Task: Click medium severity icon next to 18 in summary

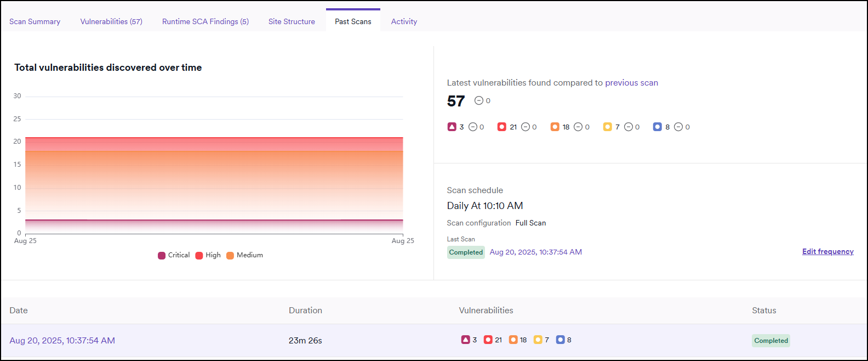Action: pos(555,127)
